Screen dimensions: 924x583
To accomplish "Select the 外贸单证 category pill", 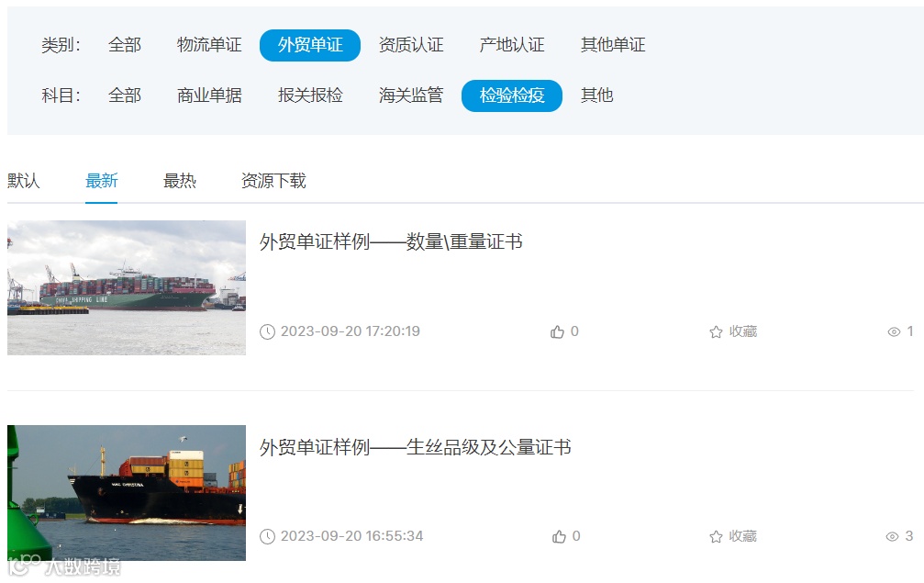I will pyautogui.click(x=310, y=45).
